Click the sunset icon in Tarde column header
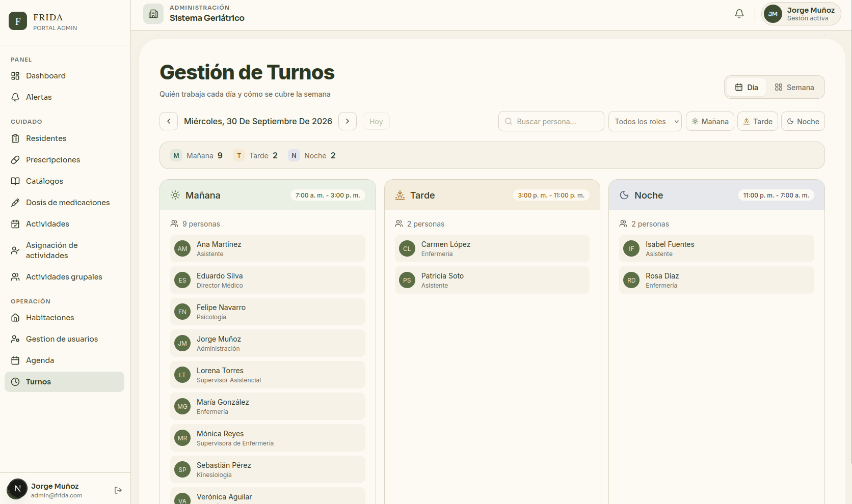Image resolution: width=852 pixels, height=504 pixels. (400, 195)
